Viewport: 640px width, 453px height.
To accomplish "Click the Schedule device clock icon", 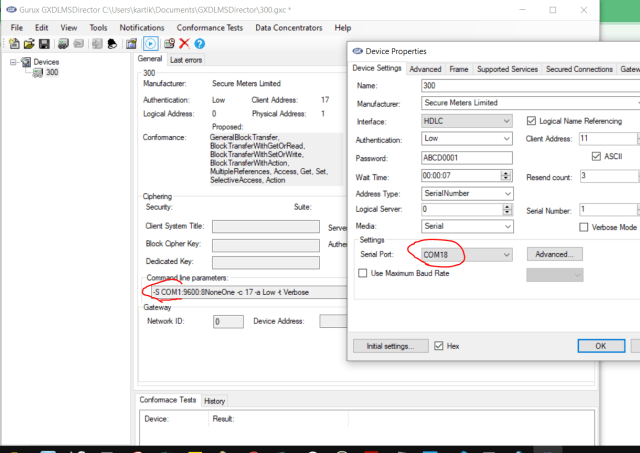I will coord(169,44).
